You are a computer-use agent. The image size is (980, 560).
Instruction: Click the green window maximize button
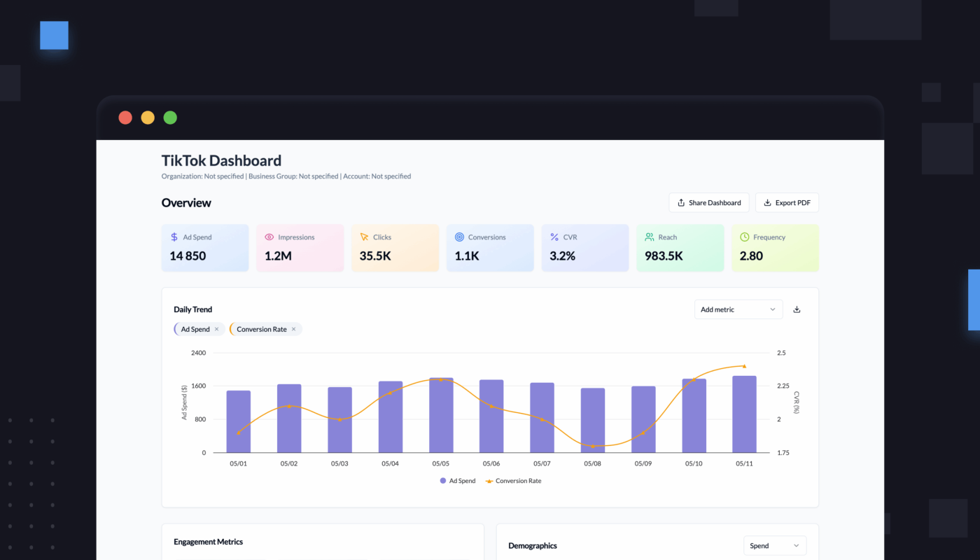[x=170, y=118]
